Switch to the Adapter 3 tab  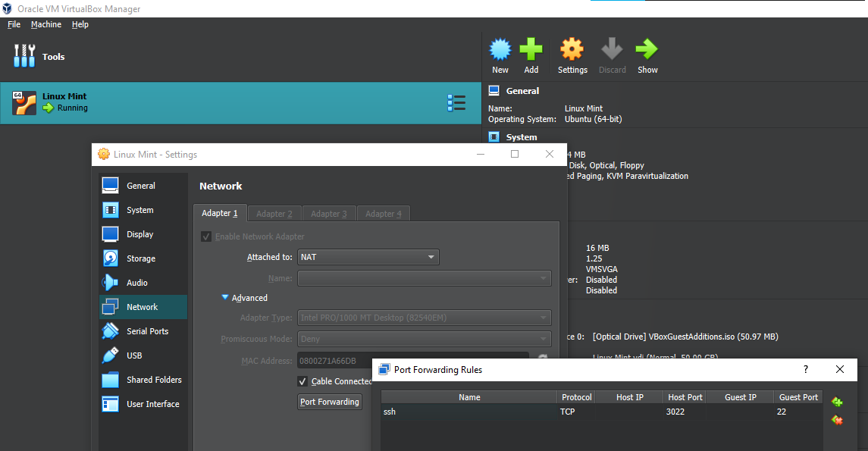pyautogui.click(x=329, y=214)
